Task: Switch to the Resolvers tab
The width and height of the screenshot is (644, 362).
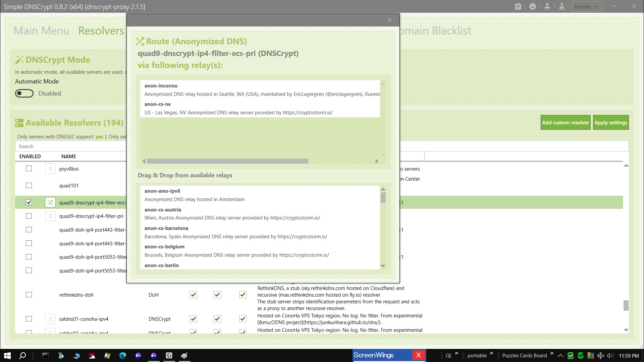Action: [x=101, y=31]
